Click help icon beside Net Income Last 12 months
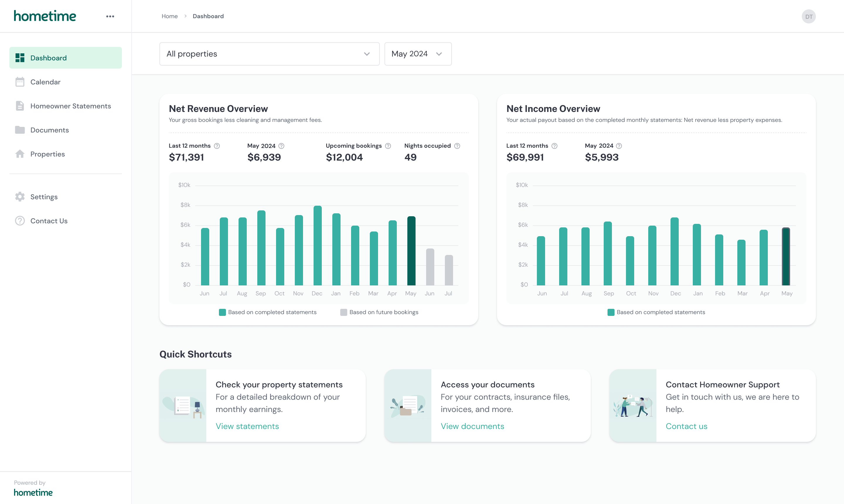 pos(554,146)
